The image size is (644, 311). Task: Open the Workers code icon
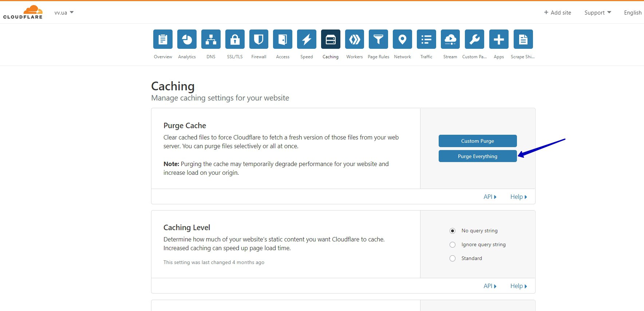355,39
